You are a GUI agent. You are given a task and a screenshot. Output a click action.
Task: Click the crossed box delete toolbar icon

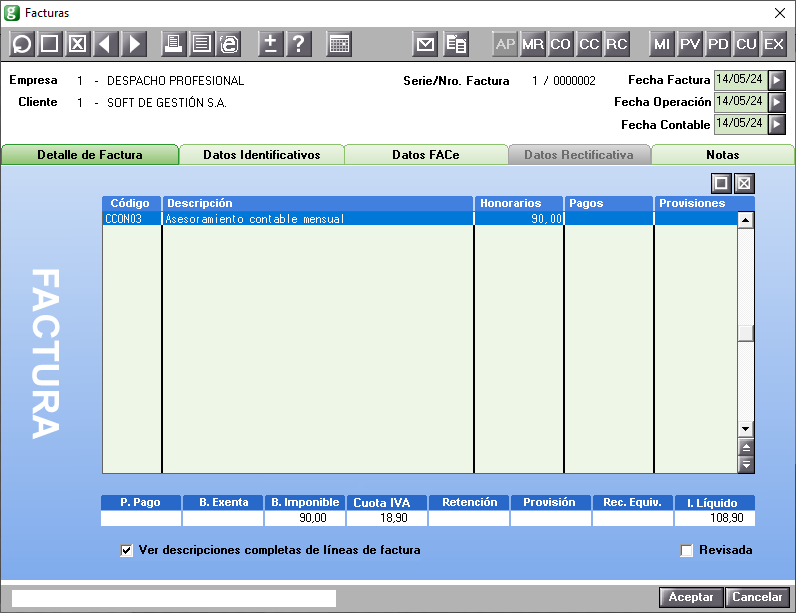pos(78,44)
